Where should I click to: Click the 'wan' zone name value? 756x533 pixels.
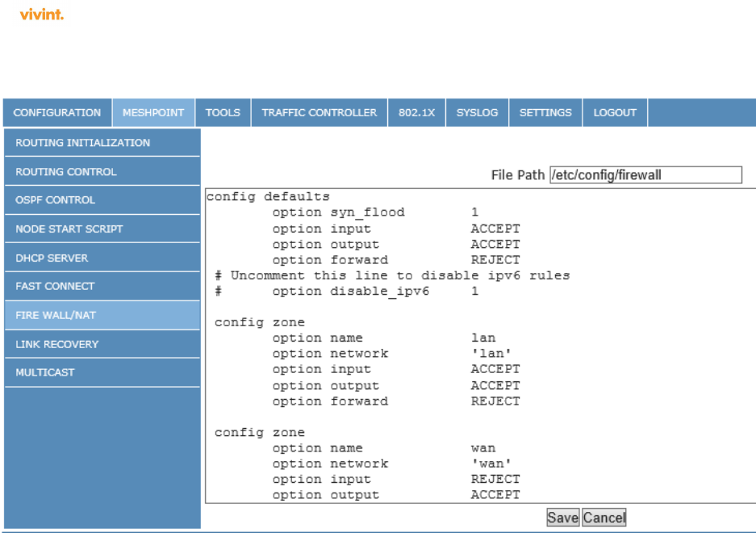[483, 448]
